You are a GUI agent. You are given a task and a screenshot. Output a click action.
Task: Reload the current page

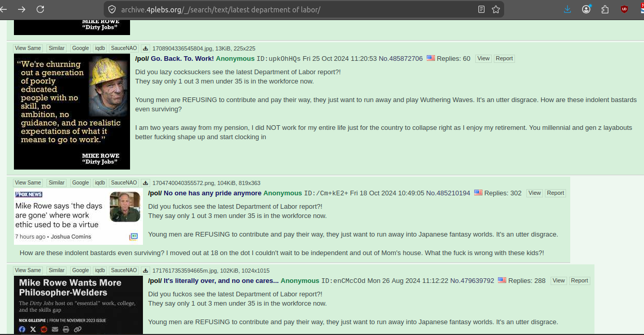coord(40,9)
